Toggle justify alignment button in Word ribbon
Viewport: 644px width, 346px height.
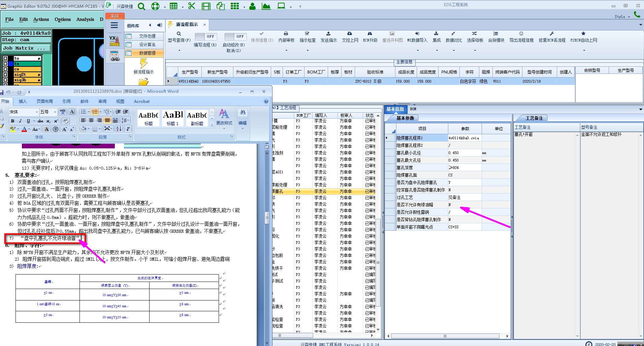107,120
